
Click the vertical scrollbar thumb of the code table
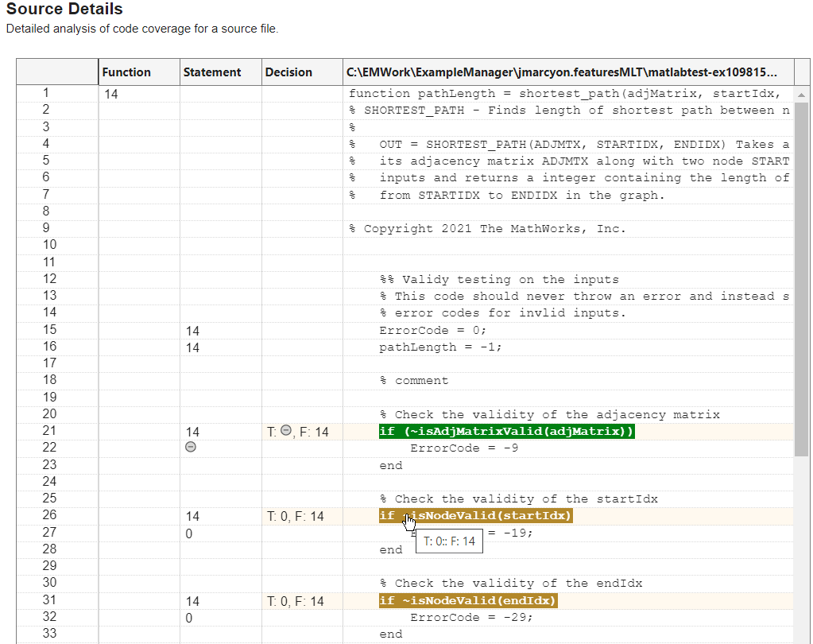(x=801, y=278)
